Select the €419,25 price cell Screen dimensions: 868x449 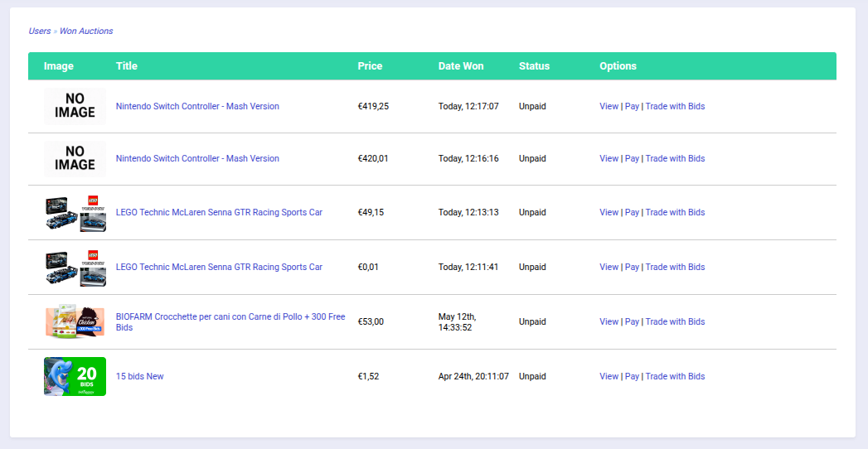tap(373, 106)
